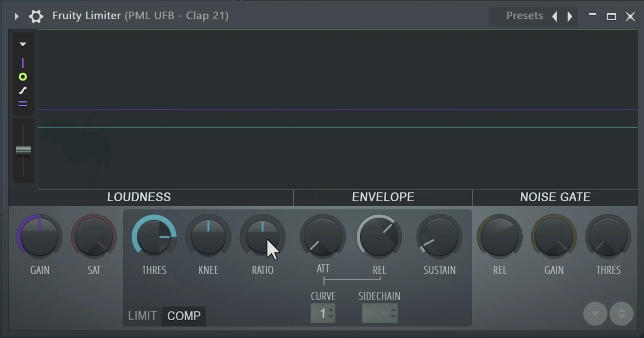This screenshot has width=644, height=338.
Task: Click the compressor THRES knob
Action: point(154,237)
